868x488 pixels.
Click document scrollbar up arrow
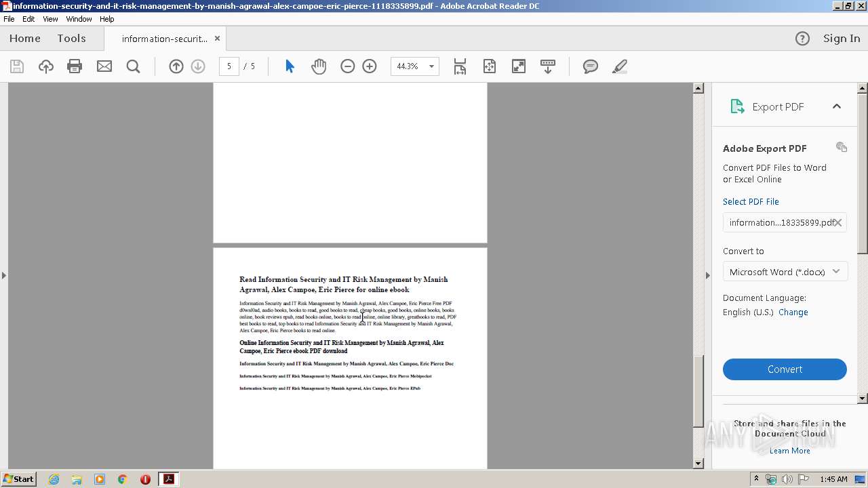pos(698,88)
